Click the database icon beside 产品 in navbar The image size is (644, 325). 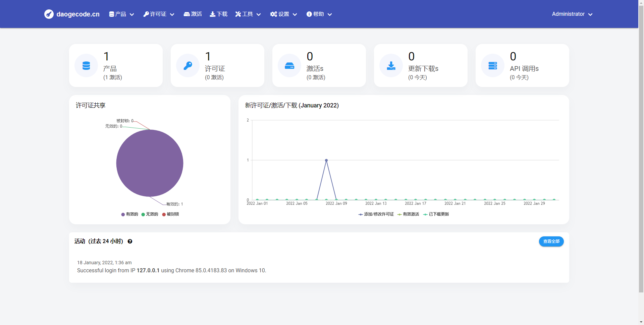point(111,14)
